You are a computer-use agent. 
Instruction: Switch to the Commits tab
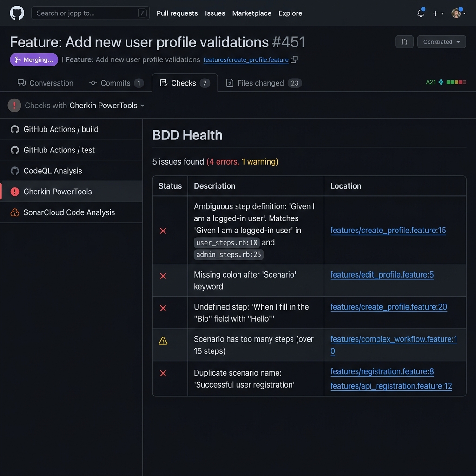coord(116,83)
